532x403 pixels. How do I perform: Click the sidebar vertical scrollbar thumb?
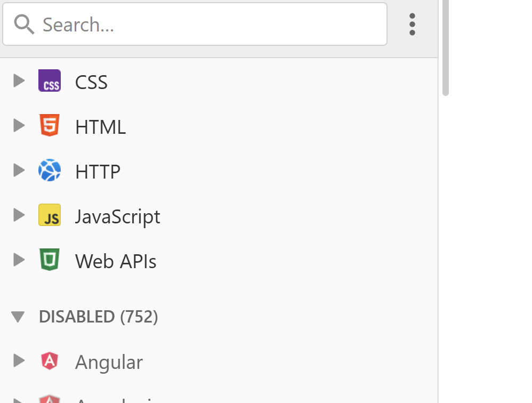click(446, 48)
